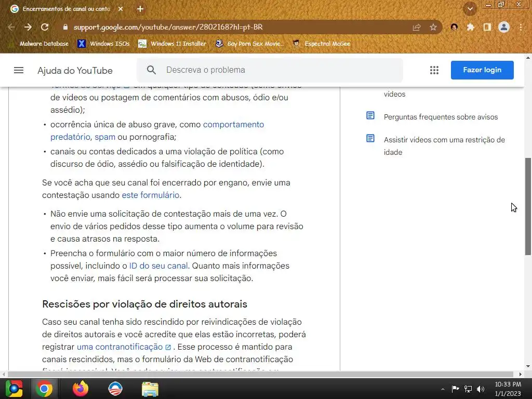Open Chrome from the taskbar

44,389
